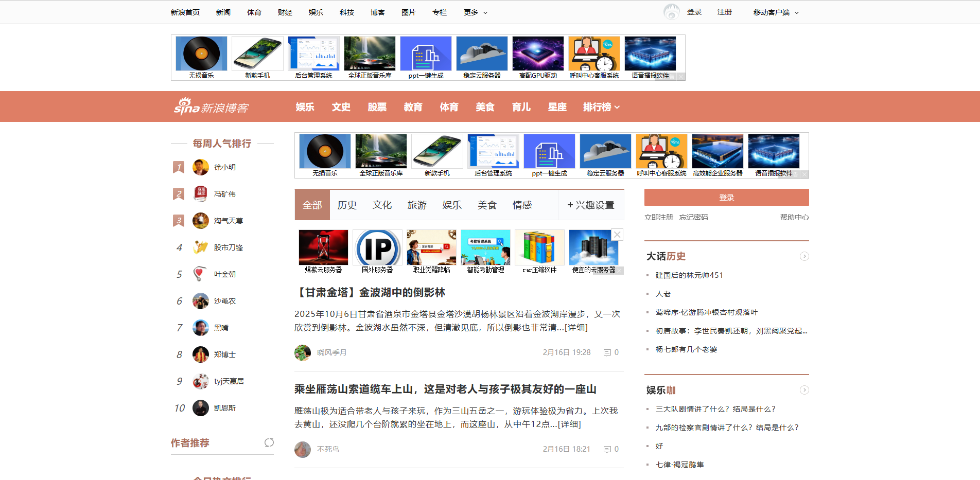Click 不死鸟's profile avatar

pos(303,450)
